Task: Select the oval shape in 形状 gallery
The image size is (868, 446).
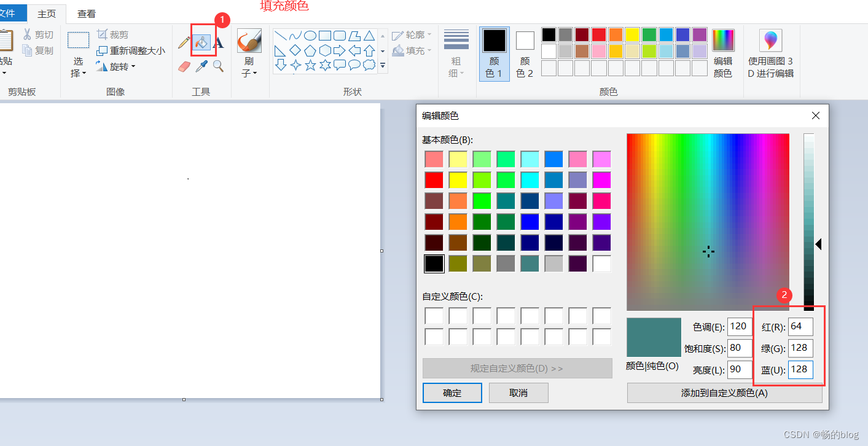Action: point(309,35)
